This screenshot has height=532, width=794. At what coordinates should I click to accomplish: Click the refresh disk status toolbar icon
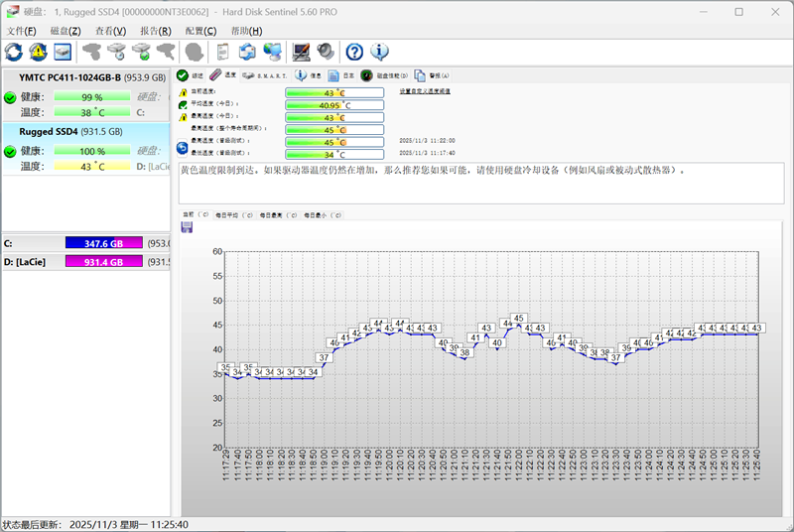click(x=14, y=52)
